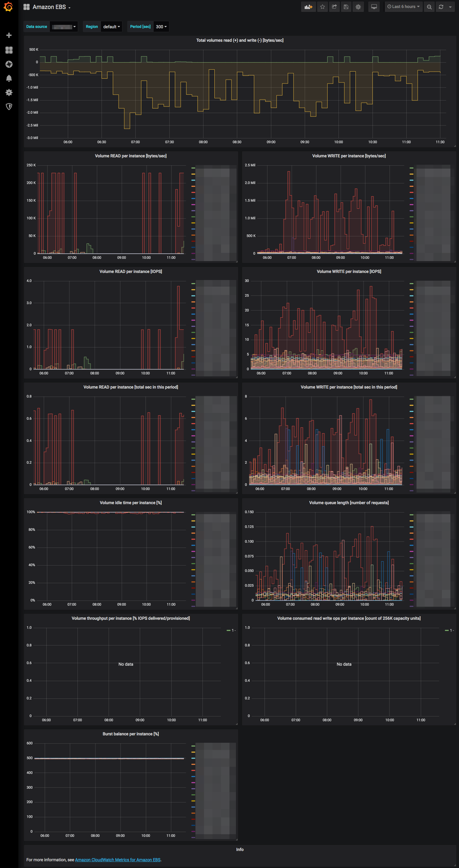
Task: Click the Period [sec] variable label
Action: coord(140,27)
